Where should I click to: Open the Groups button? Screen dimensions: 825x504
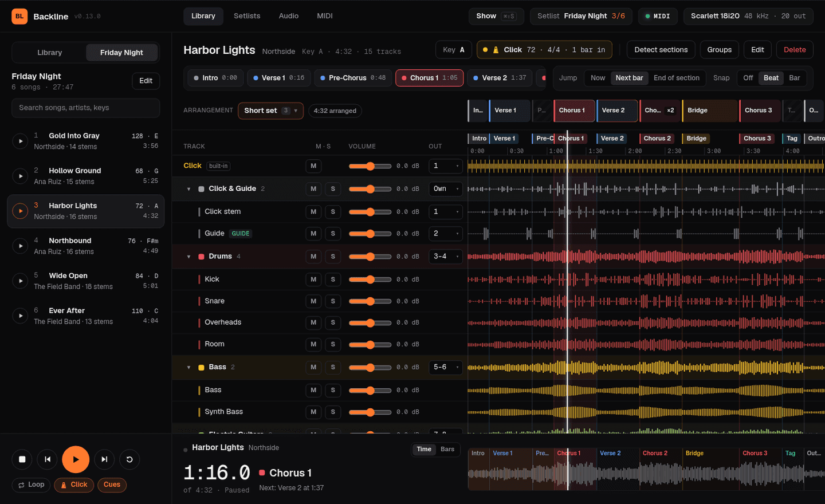[x=720, y=50]
